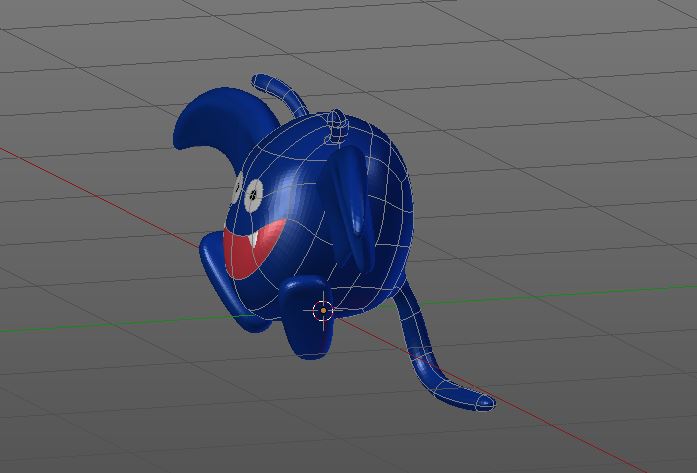Select the white tooth in the mouth

pyautogui.click(x=253, y=240)
